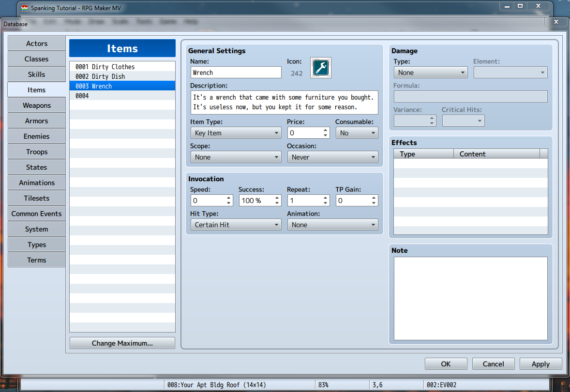Click the Damage Formula field
This screenshot has width=570, height=392.
coord(470,96)
